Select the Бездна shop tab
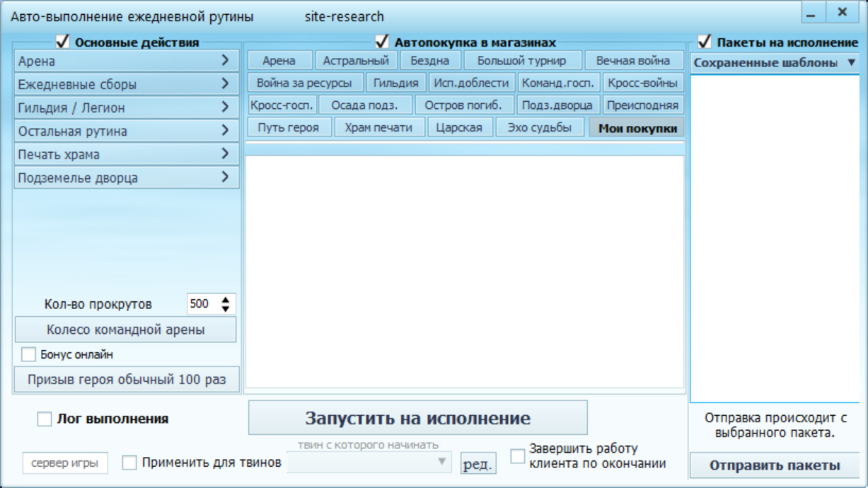Viewport: 868px width, 488px height. [429, 61]
